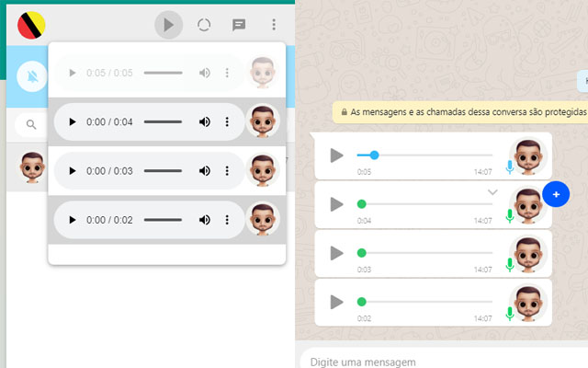The width and height of the screenshot is (588, 368).
Task: Click the muted notifications bell icon
Action: [x=32, y=75]
